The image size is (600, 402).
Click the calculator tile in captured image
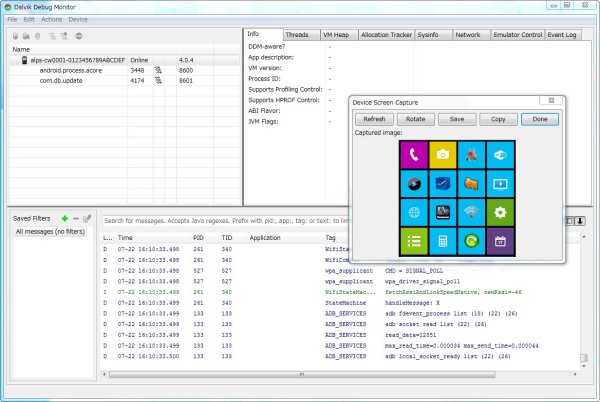[x=441, y=241]
